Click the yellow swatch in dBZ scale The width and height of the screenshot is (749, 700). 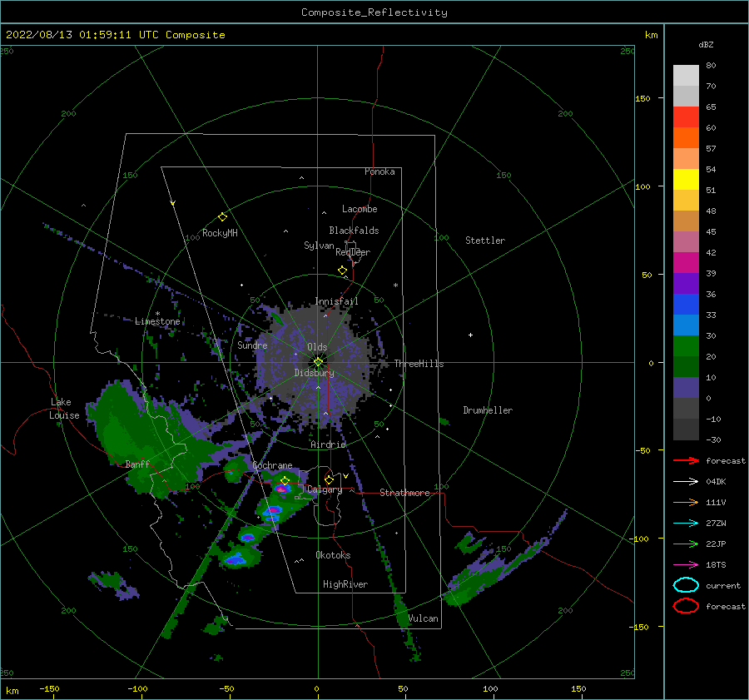(x=686, y=179)
